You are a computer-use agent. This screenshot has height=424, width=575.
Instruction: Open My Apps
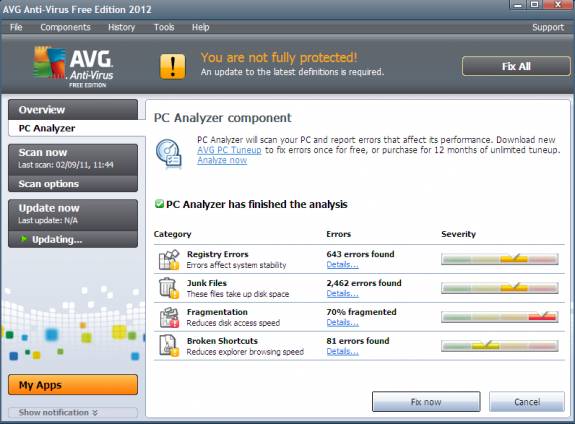click(x=73, y=385)
